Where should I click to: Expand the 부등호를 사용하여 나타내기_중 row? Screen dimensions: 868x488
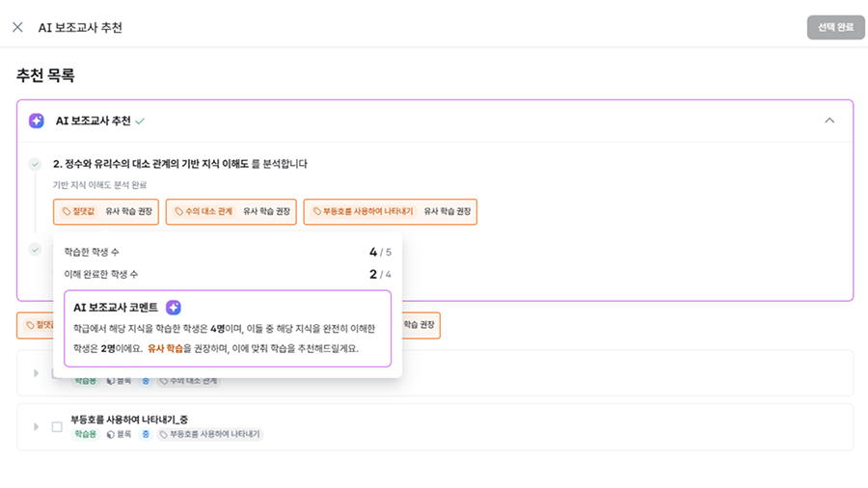[37, 426]
